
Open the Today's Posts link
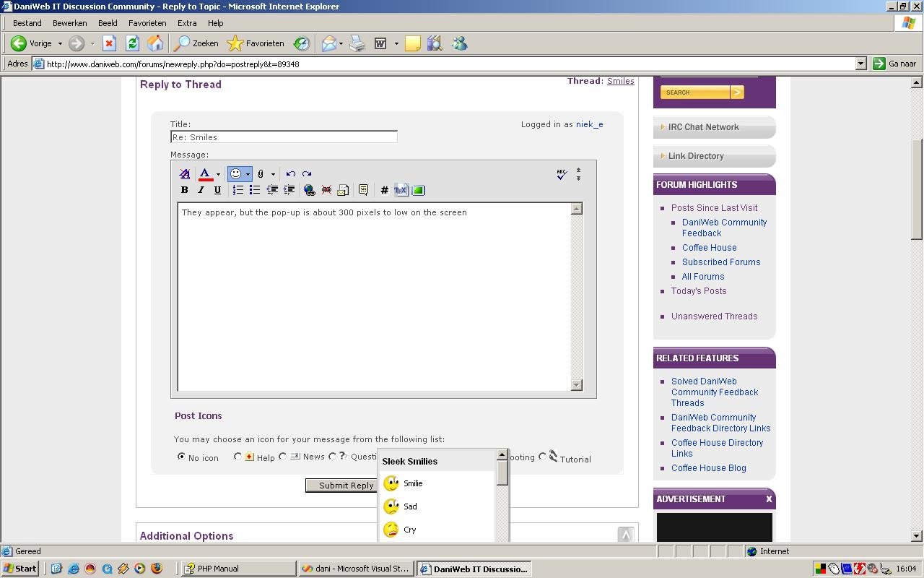coord(699,291)
